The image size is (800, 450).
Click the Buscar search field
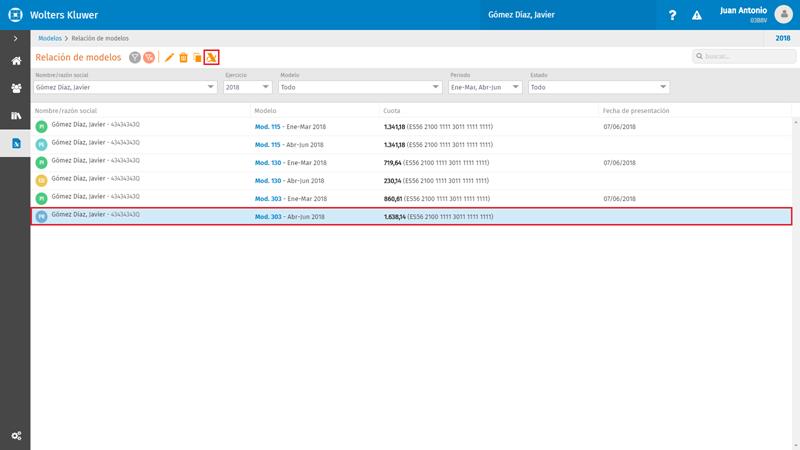point(744,57)
